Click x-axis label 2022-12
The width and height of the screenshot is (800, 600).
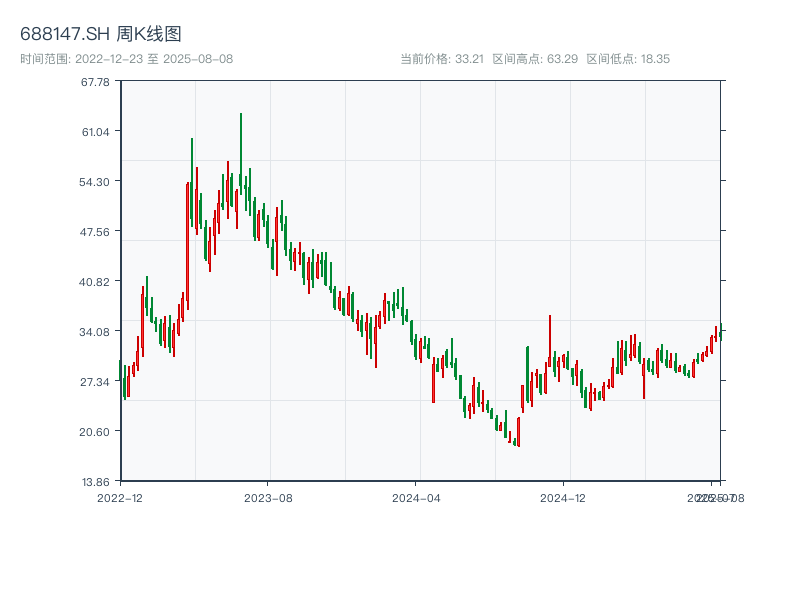tap(120, 498)
